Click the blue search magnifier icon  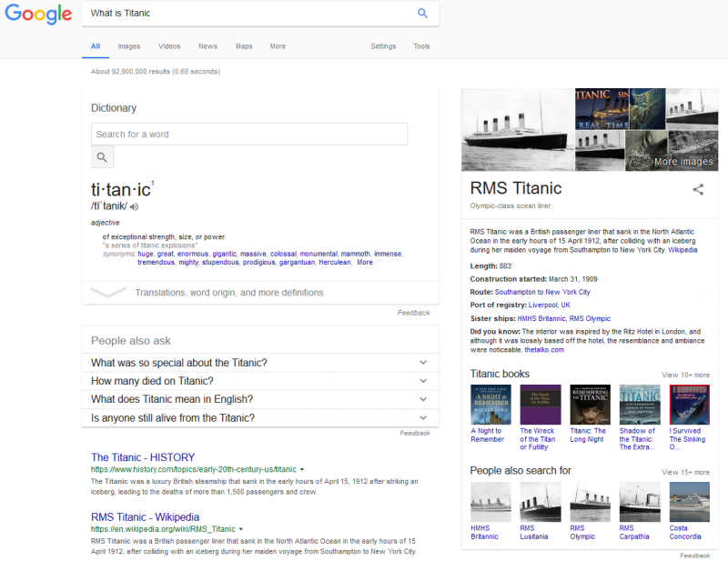(x=422, y=13)
